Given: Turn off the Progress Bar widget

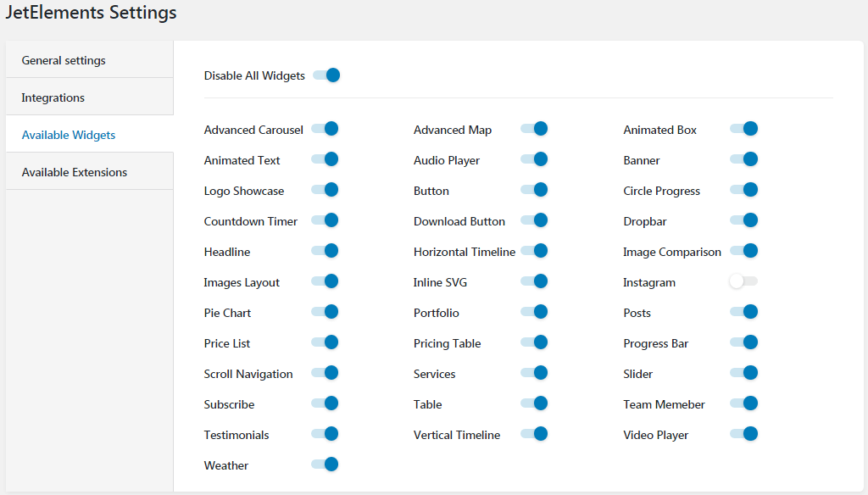Looking at the screenshot, I should [744, 342].
